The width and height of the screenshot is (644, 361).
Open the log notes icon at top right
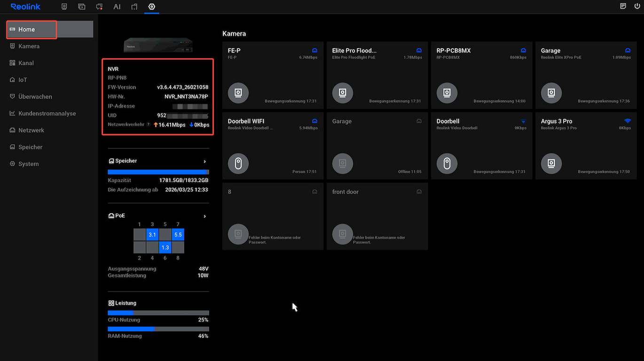[x=623, y=6]
